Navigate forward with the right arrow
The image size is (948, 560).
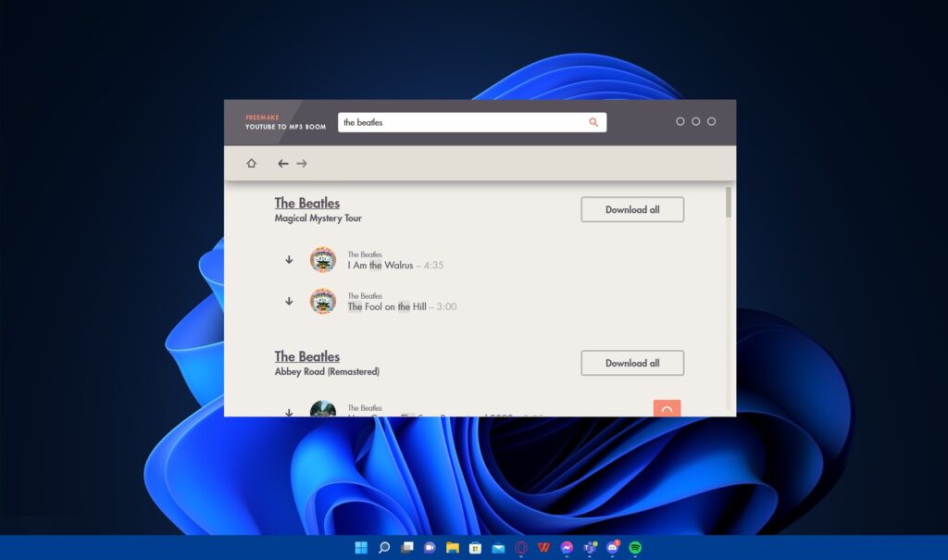[x=302, y=163]
